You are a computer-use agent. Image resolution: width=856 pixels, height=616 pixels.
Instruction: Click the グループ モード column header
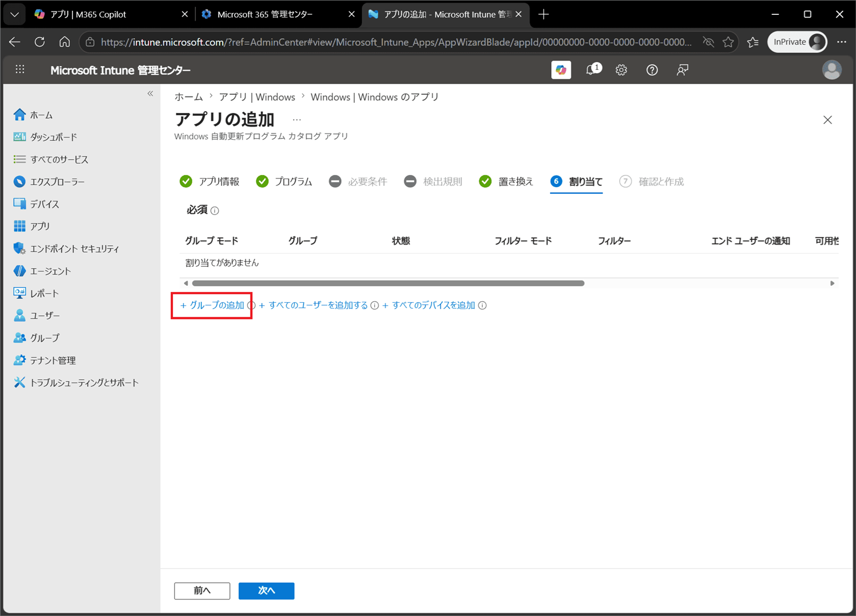pyautogui.click(x=212, y=241)
